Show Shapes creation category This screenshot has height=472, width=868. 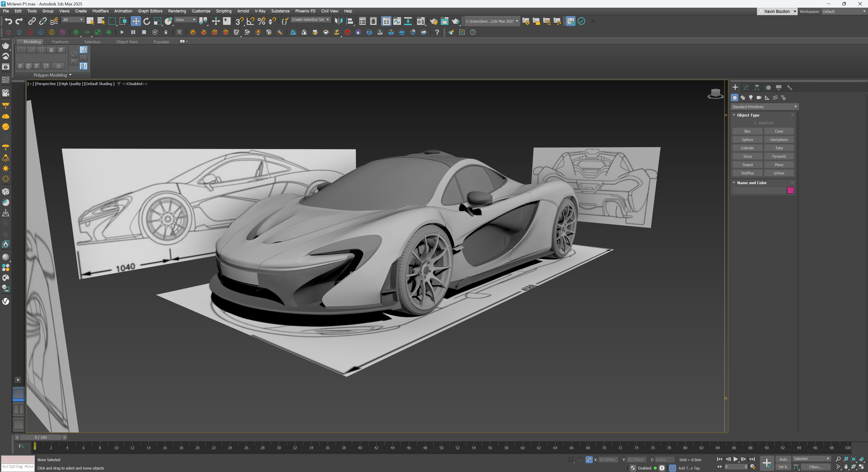pos(743,98)
